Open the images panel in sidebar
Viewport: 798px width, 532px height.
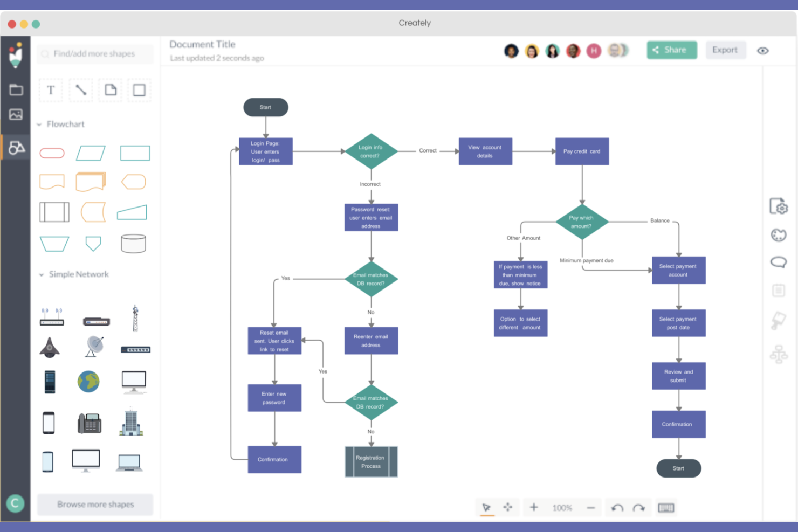(16, 114)
